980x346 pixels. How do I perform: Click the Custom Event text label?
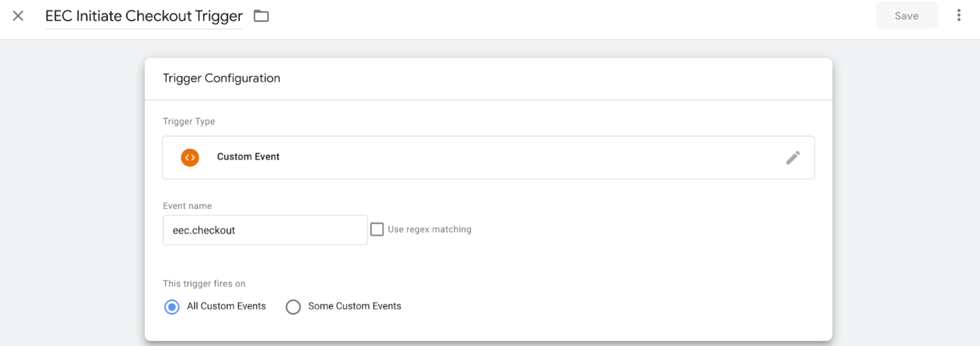tap(248, 157)
